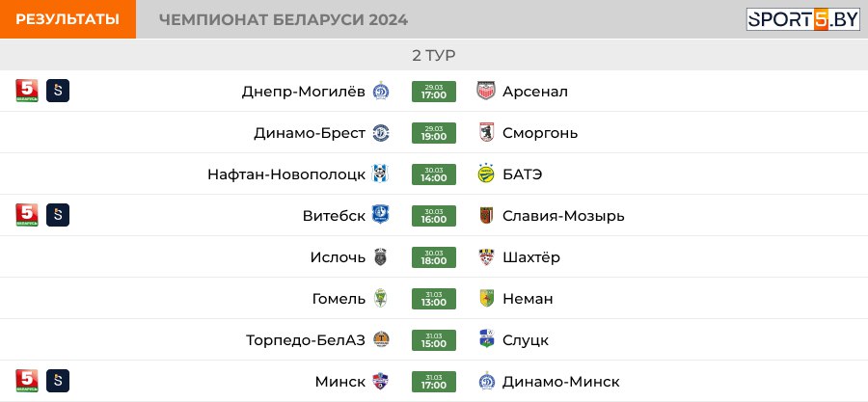Image resolution: width=868 pixels, height=402 pixels.
Task: Select the Нафтан-Новополоцк team name
Action: click(x=286, y=174)
